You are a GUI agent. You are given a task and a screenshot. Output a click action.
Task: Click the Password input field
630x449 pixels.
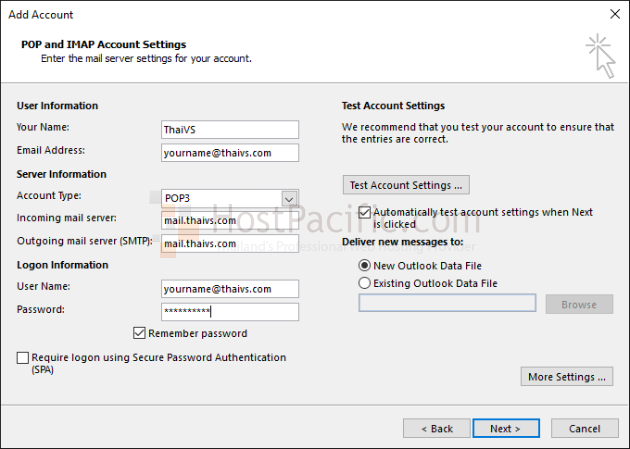tap(230, 312)
